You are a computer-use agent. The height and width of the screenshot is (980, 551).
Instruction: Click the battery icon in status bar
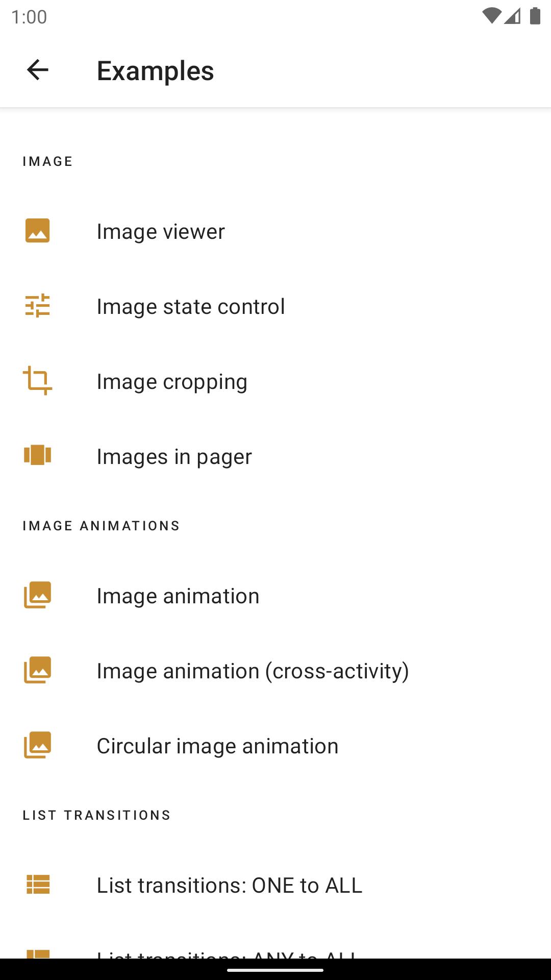pyautogui.click(x=535, y=16)
